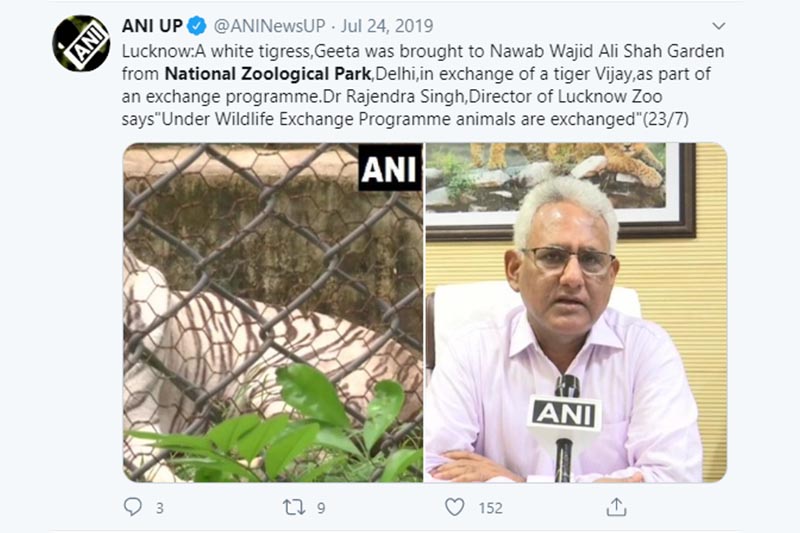This screenshot has height=533, width=800.
Task: Click the ANI microphone label in photo
Action: [x=564, y=414]
